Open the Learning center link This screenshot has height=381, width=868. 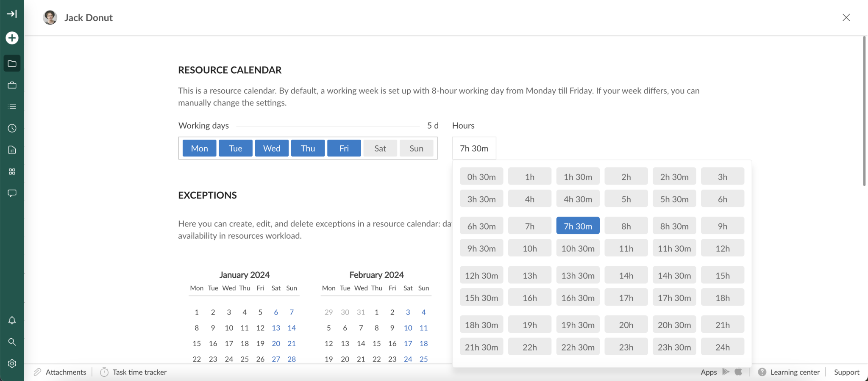coord(795,372)
